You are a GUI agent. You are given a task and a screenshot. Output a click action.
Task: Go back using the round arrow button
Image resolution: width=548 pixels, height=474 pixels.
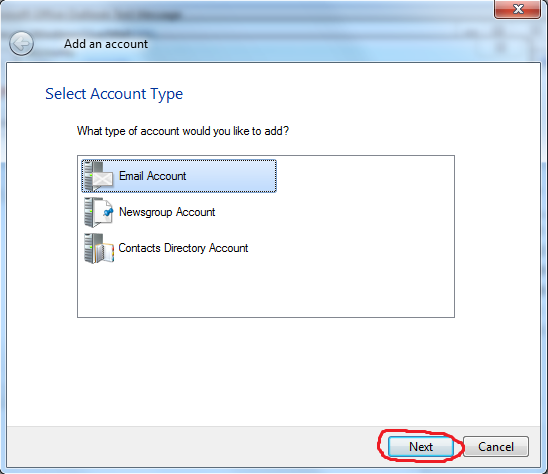21,44
